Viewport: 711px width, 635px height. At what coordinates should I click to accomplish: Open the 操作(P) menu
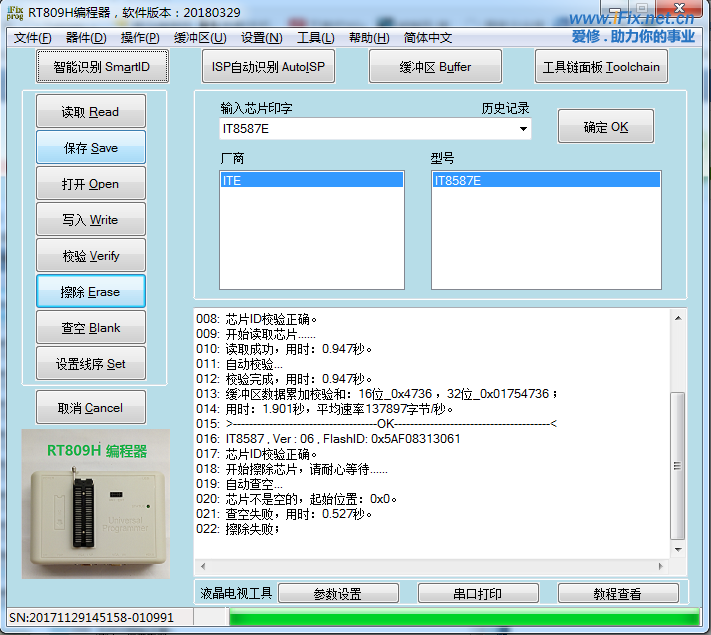point(140,38)
